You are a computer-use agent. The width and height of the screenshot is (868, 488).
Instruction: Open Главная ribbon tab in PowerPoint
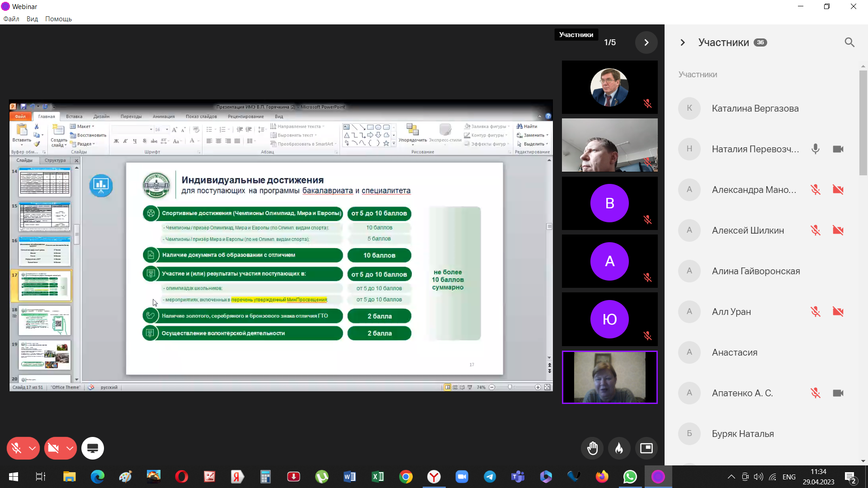pyautogui.click(x=47, y=117)
